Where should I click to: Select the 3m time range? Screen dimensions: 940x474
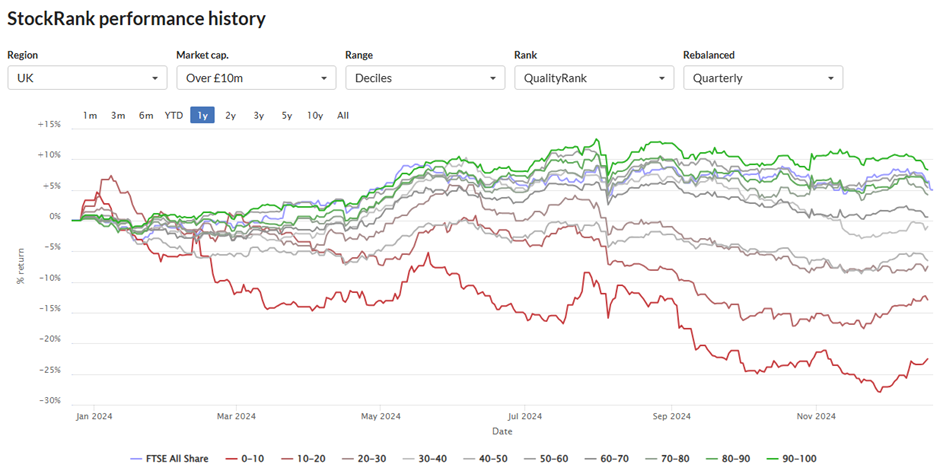coord(118,115)
